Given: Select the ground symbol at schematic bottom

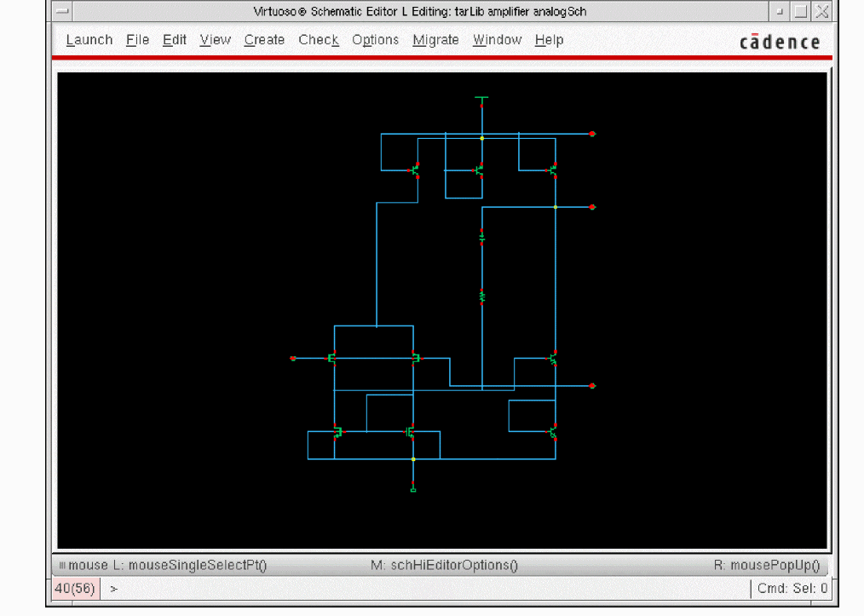Looking at the screenshot, I should click(x=413, y=489).
